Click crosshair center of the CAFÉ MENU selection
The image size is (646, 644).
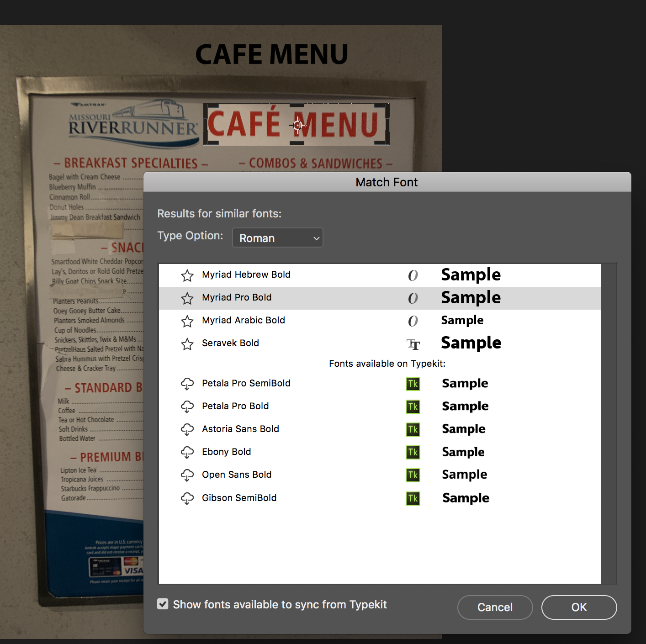[297, 125]
